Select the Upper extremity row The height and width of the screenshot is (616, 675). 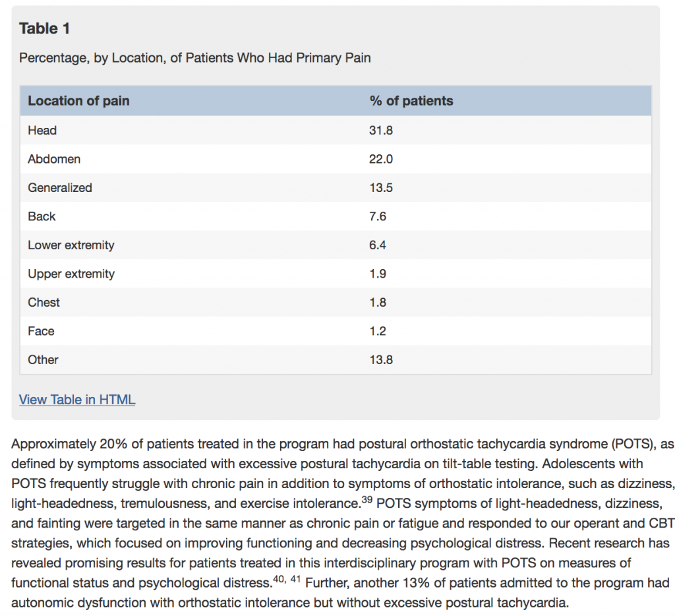click(336, 274)
